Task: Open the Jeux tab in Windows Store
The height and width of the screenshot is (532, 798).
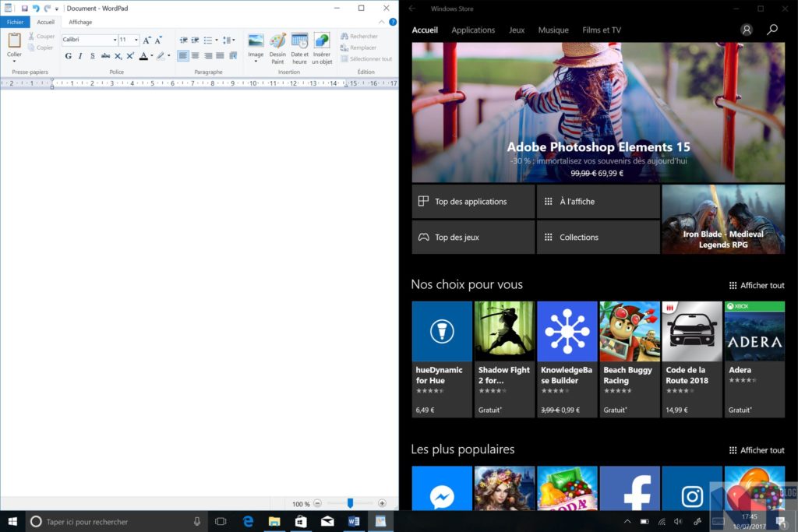Action: [517, 30]
